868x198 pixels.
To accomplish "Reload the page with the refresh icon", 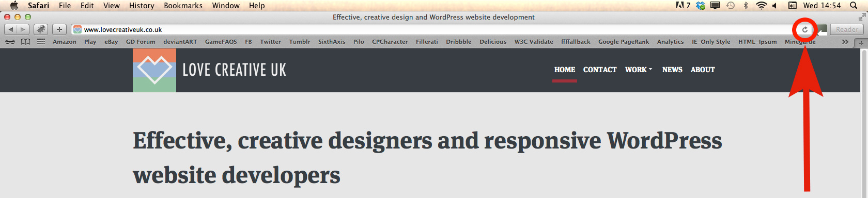I will point(804,29).
